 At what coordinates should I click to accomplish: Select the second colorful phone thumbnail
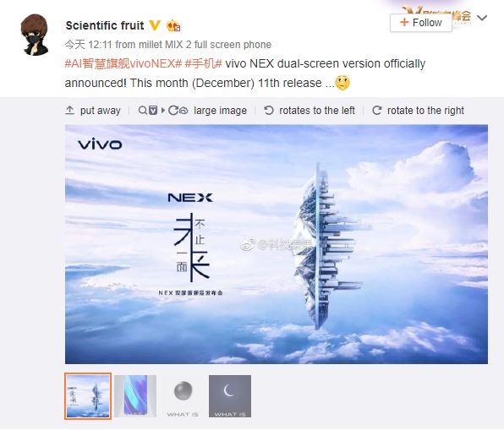coord(135,396)
